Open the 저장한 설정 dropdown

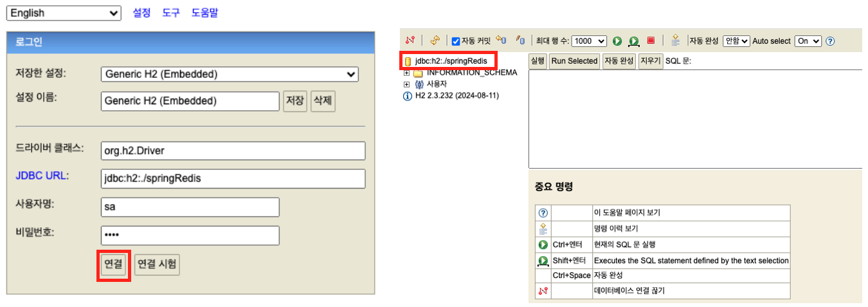point(230,74)
